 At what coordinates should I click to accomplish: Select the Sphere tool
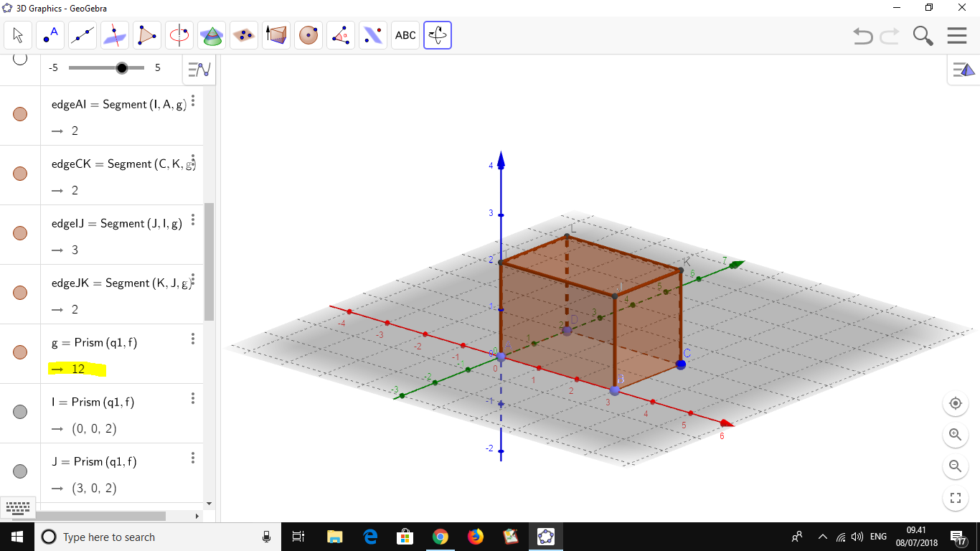pyautogui.click(x=308, y=34)
